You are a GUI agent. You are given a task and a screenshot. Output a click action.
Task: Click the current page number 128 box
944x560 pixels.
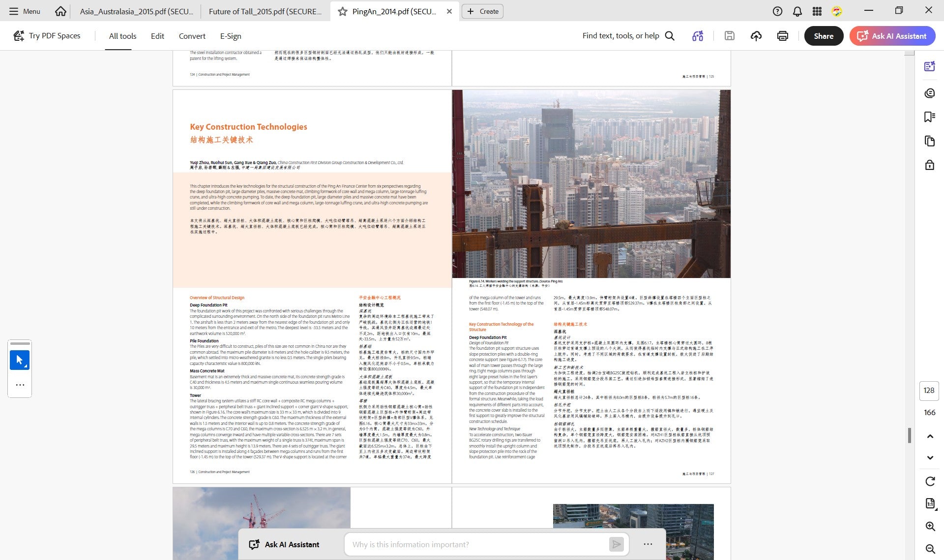click(929, 391)
